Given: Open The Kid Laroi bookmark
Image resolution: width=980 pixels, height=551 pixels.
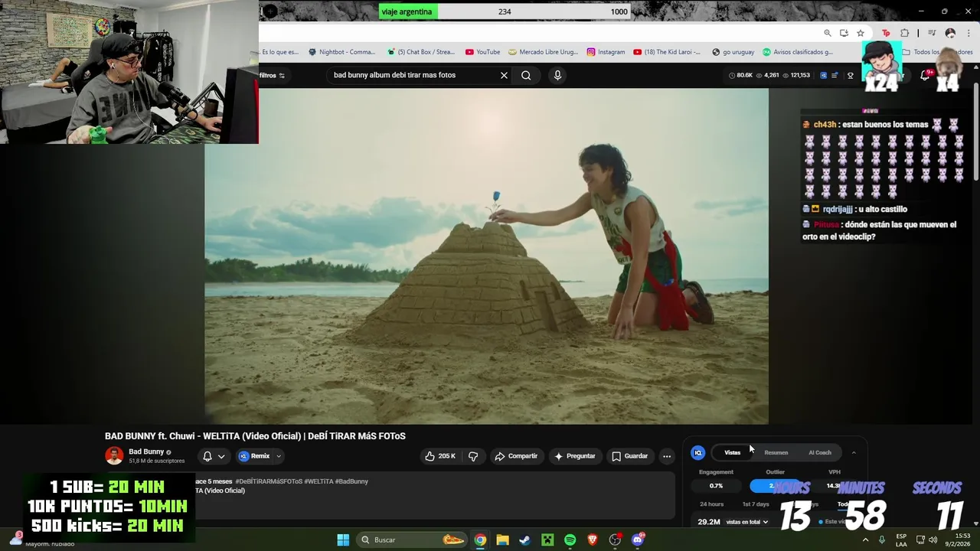Looking at the screenshot, I should point(667,52).
